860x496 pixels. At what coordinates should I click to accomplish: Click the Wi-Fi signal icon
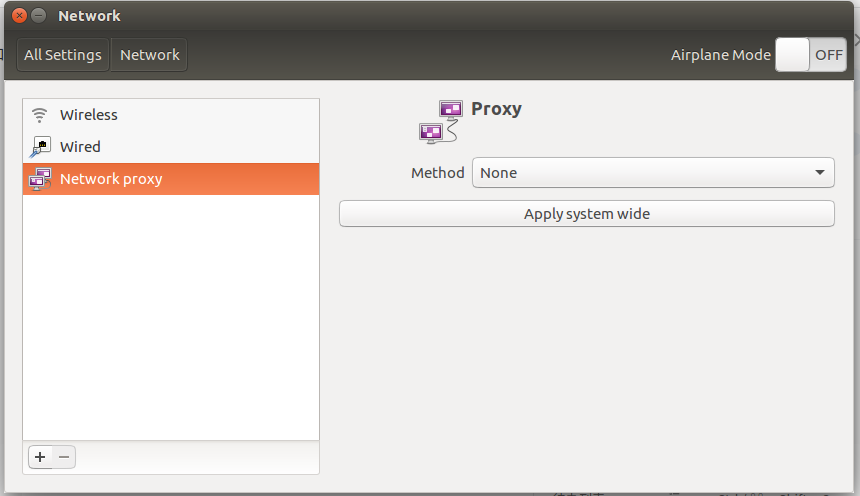click(x=39, y=115)
